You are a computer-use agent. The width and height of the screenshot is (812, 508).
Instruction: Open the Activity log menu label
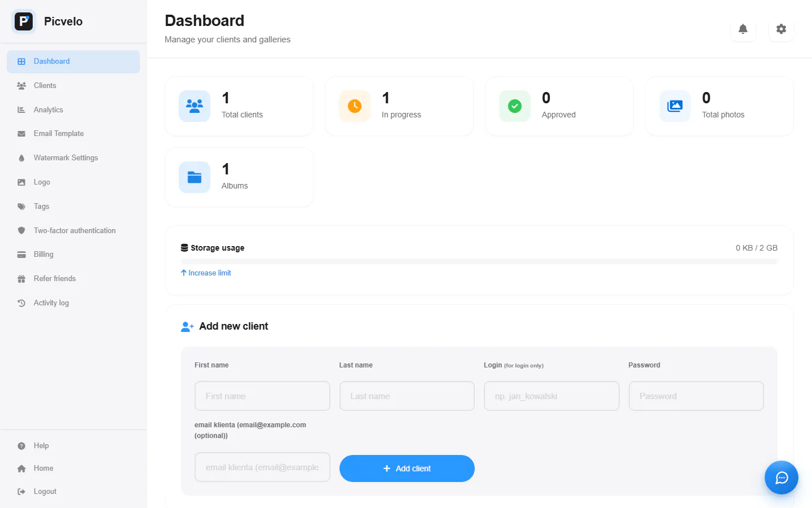coord(51,303)
